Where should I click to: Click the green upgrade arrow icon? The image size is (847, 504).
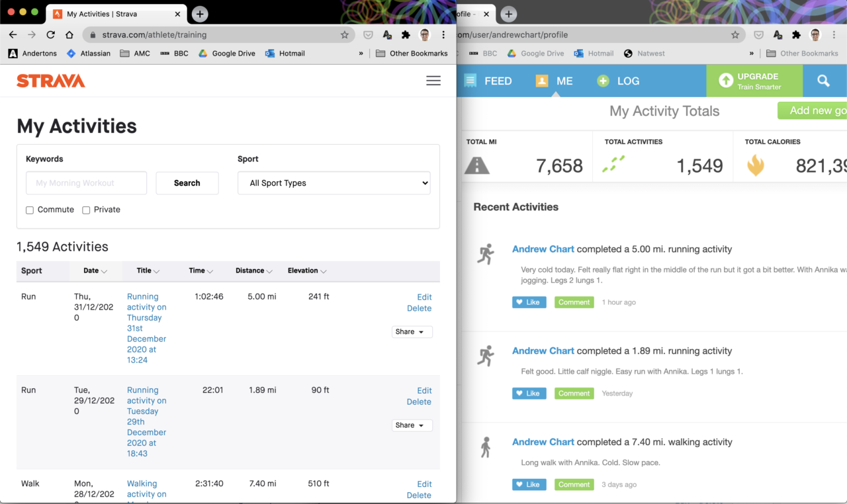[725, 81]
